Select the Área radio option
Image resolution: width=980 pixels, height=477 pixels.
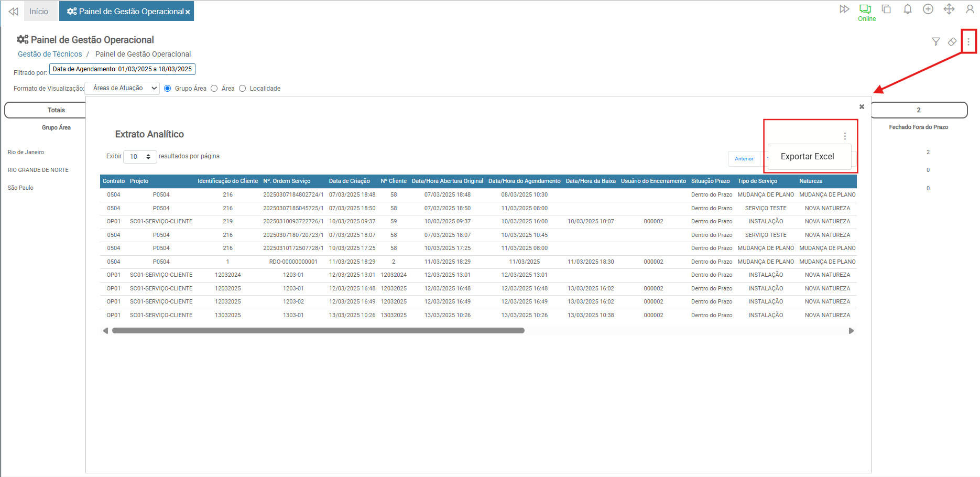[x=214, y=89]
